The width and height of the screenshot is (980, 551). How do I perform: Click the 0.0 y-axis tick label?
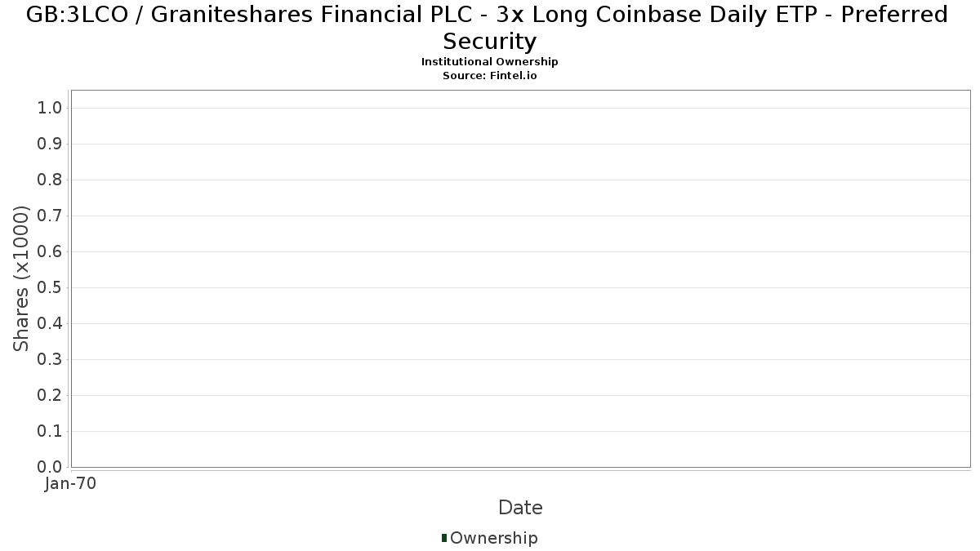50,467
